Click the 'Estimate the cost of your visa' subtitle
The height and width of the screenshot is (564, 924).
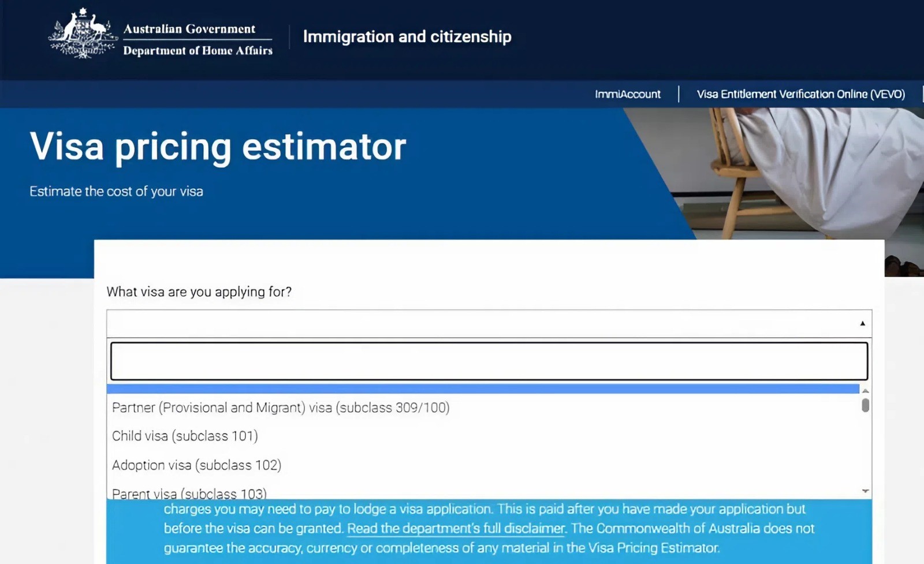coord(116,192)
